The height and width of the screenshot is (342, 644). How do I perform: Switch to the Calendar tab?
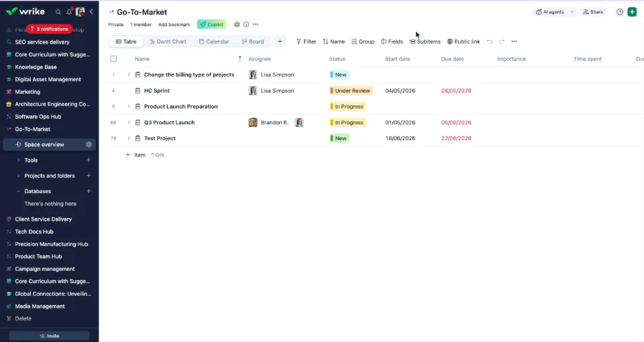213,42
